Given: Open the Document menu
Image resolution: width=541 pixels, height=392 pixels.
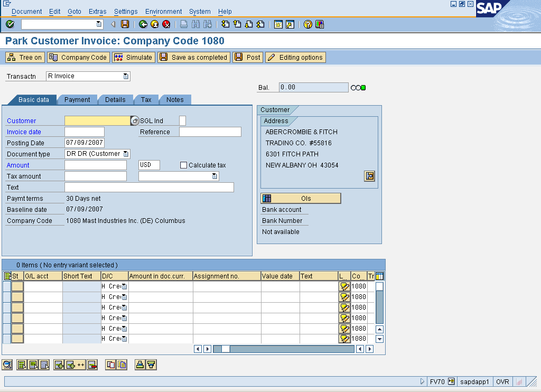Looking at the screenshot, I should click(x=26, y=12).
